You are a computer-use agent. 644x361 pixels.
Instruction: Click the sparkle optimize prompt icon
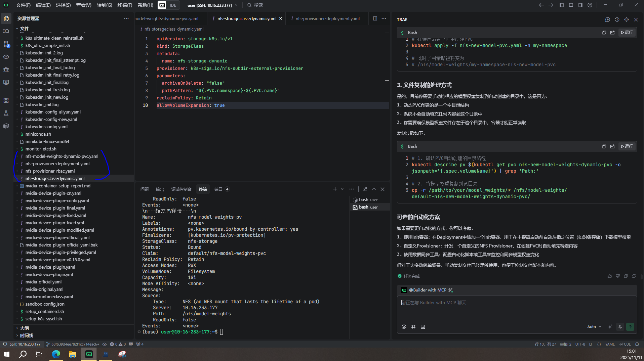610,327
